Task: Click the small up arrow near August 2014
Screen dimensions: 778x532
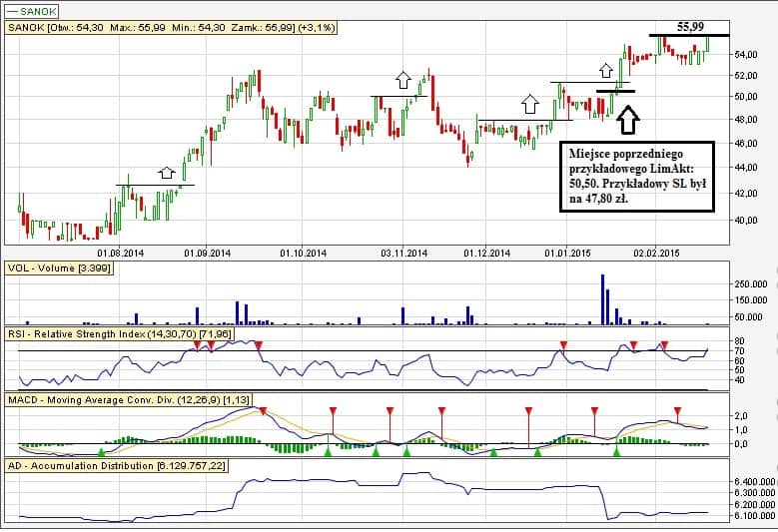Action: tap(167, 173)
